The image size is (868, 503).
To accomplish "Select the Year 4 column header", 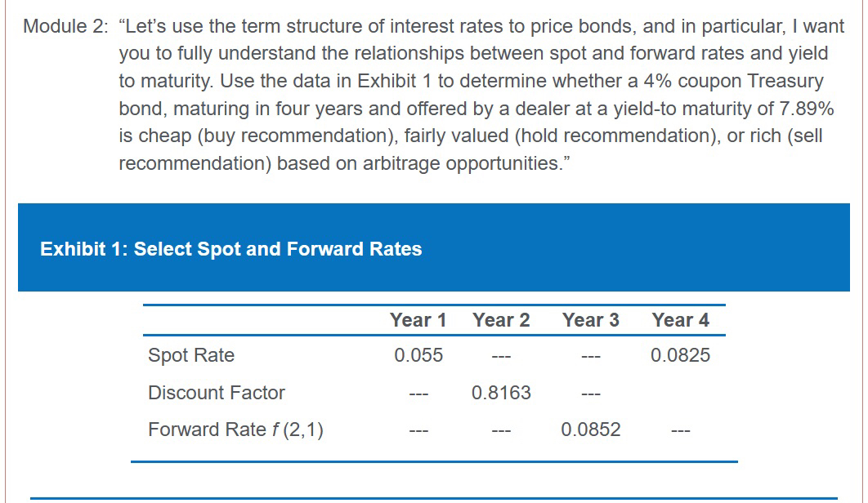I will point(680,320).
